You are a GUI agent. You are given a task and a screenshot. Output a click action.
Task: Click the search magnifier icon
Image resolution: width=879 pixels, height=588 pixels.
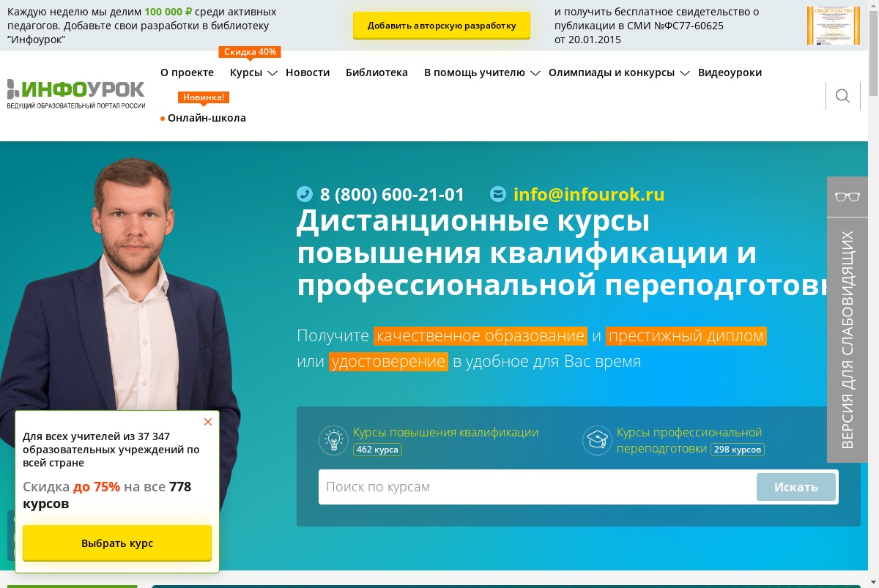click(x=842, y=96)
